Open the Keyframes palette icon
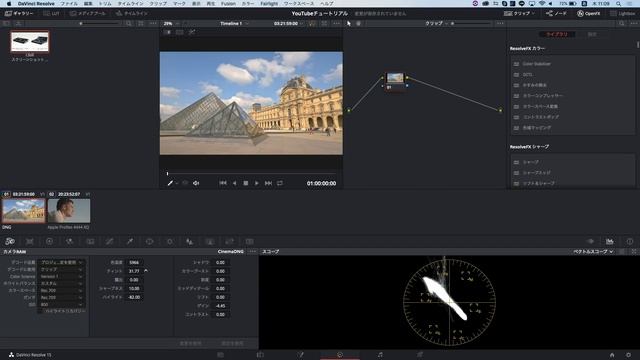 pyautogui.click(x=590, y=242)
